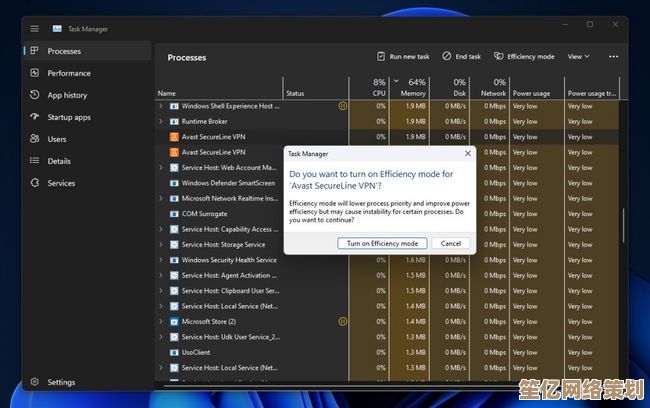
Task: Switch to the Details tab
Action: coord(87,161)
